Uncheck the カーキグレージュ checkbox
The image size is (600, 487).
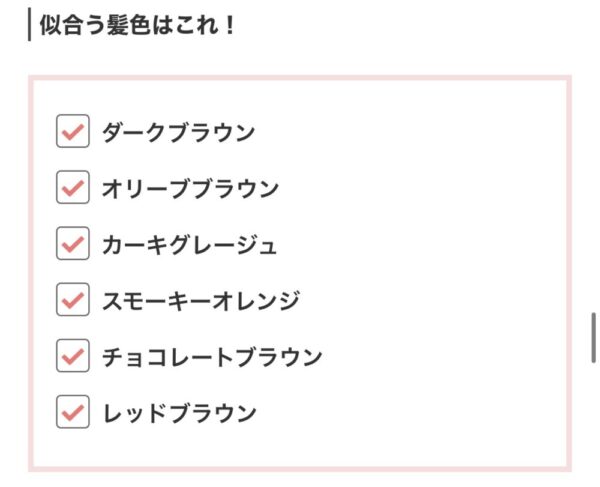click(73, 243)
